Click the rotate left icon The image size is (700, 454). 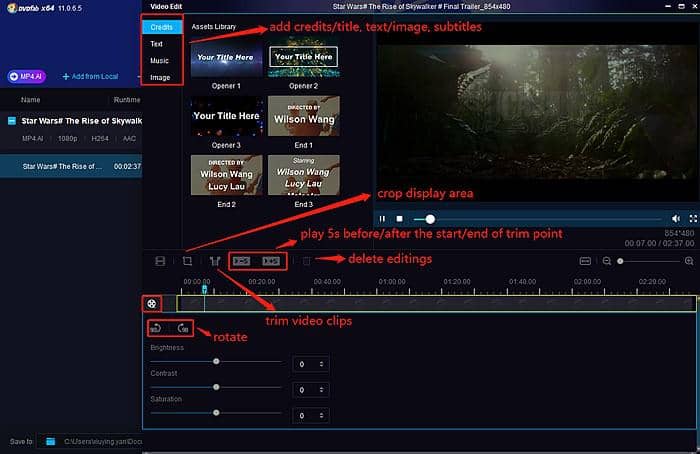[x=157, y=328]
